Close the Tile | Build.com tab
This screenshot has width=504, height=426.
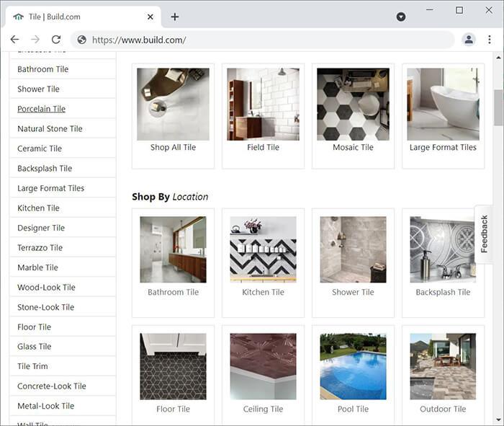pyautogui.click(x=150, y=17)
